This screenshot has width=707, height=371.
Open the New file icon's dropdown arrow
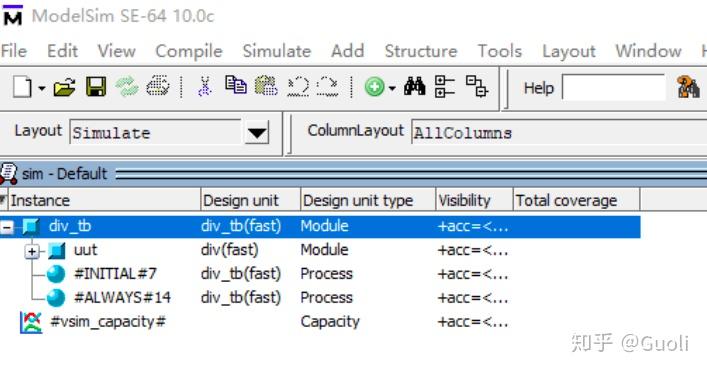pos(41,88)
